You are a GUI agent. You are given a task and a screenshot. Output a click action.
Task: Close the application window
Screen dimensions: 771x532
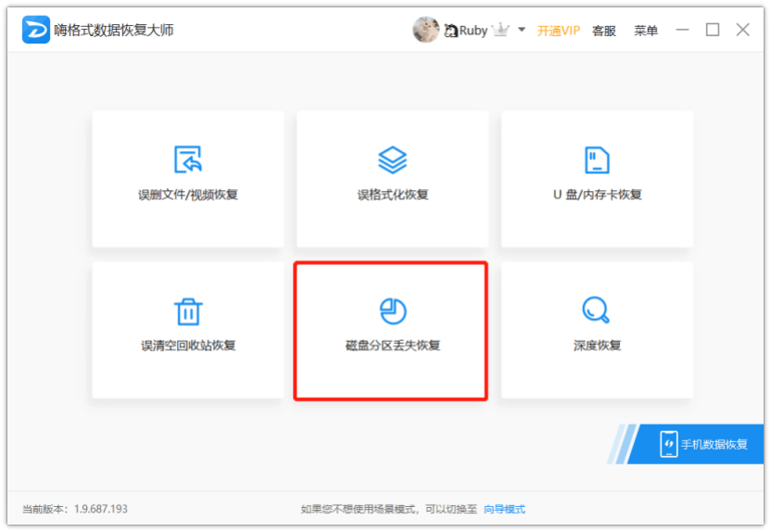[743, 30]
